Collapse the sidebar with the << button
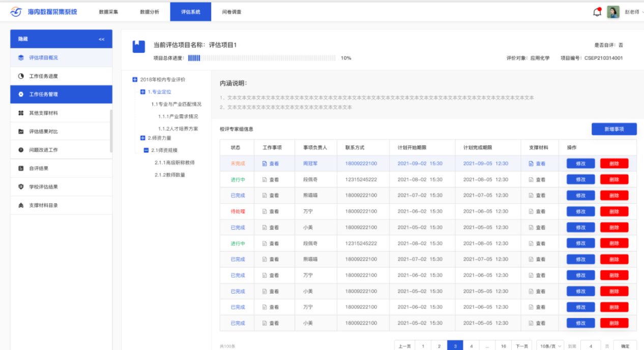The height and width of the screenshot is (350, 644). coord(101,39)
